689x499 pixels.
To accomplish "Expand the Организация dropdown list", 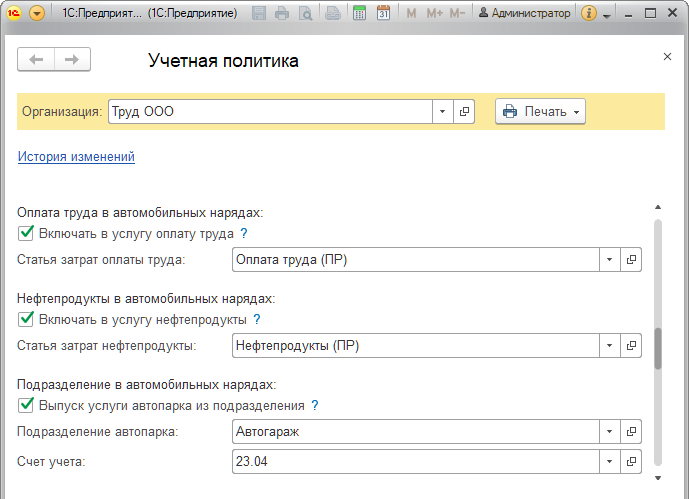I will click(442, 112).
